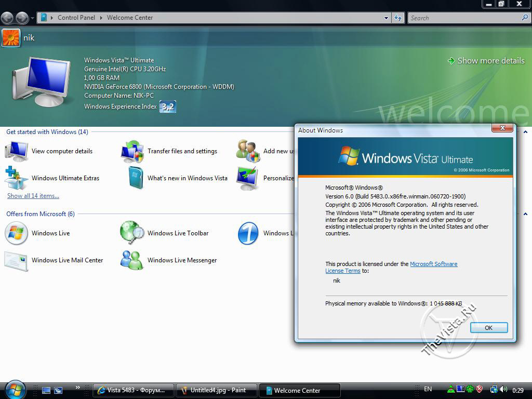
Task: Expand arrow between Control Panel and Welcome Center
Action: pos(101,18)
